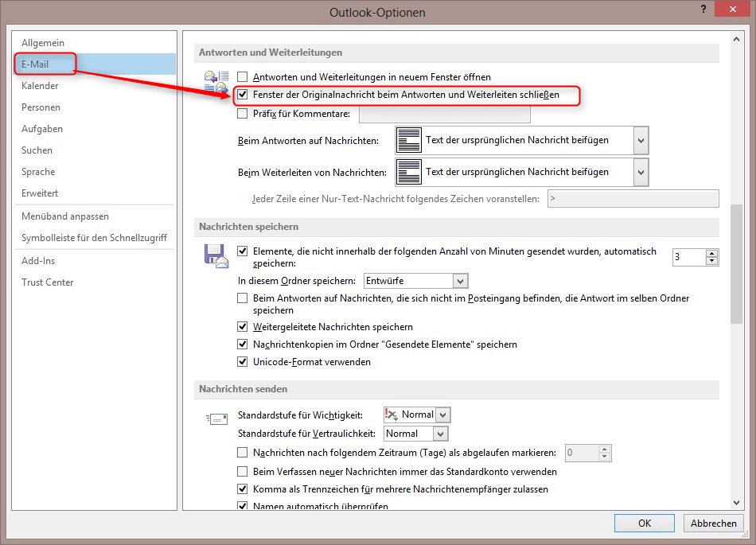Click the forward format preview icon

tap(409, 172)
